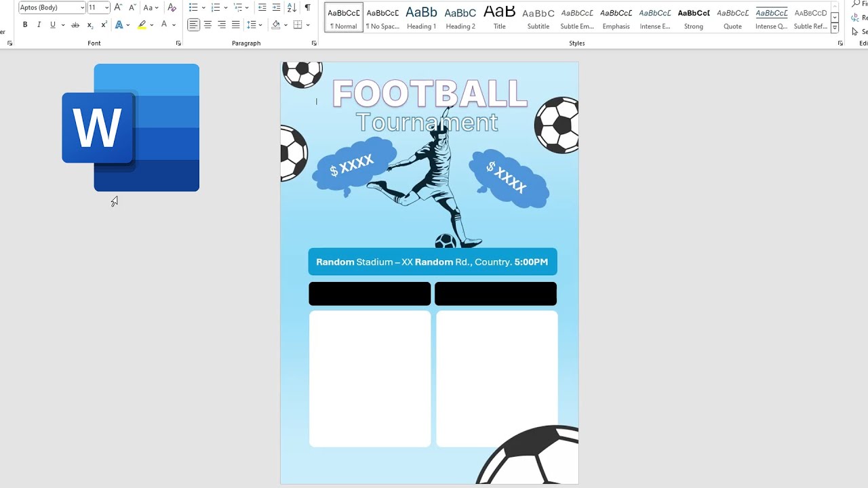Open Paragraph dialog launcher
This screenshot has height=488, width=868.
(x=314, y=43)
